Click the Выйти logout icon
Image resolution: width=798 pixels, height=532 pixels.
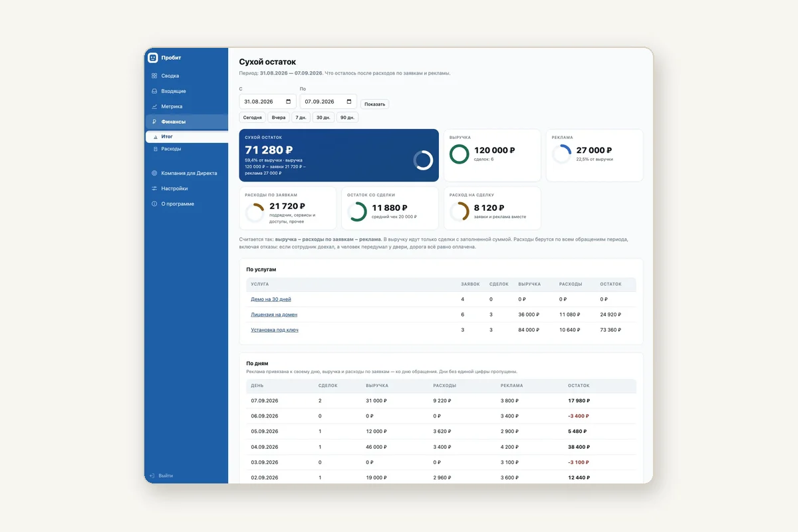[x=152, y=475]
